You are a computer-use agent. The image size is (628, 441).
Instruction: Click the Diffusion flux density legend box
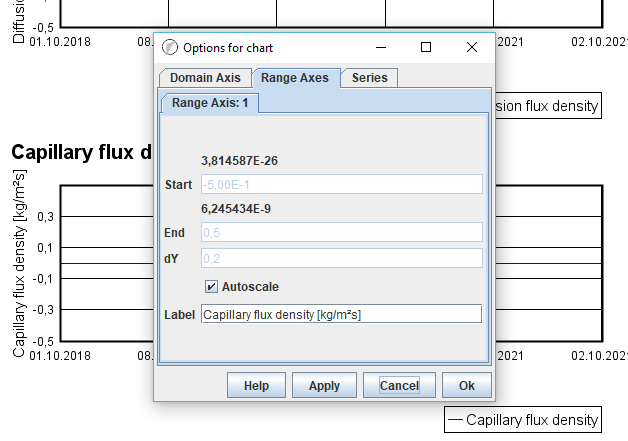546,106
